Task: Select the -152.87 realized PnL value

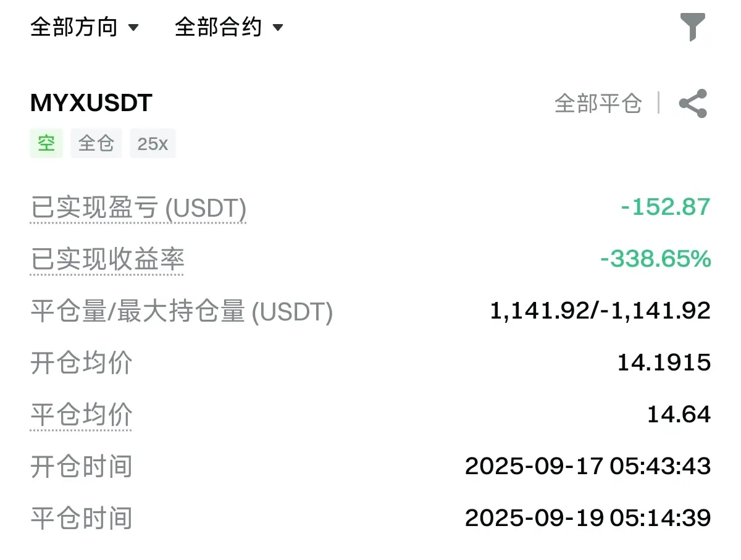Action: click(x=666, y=207)
